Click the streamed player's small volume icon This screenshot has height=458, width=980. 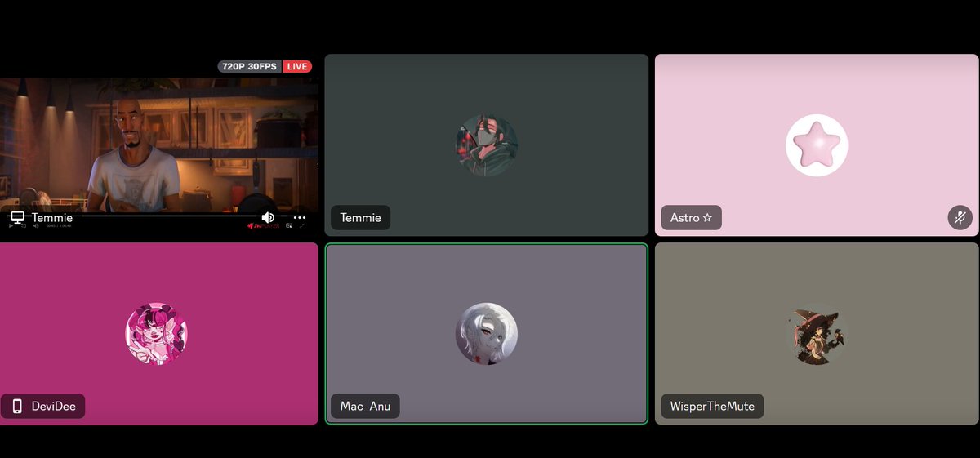[x=36, y=226]
